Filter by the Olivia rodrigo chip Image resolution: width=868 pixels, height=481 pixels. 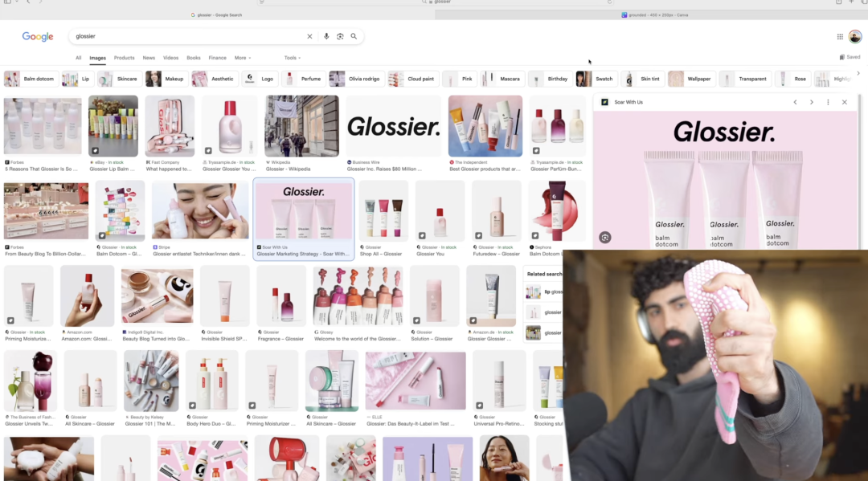357,79
